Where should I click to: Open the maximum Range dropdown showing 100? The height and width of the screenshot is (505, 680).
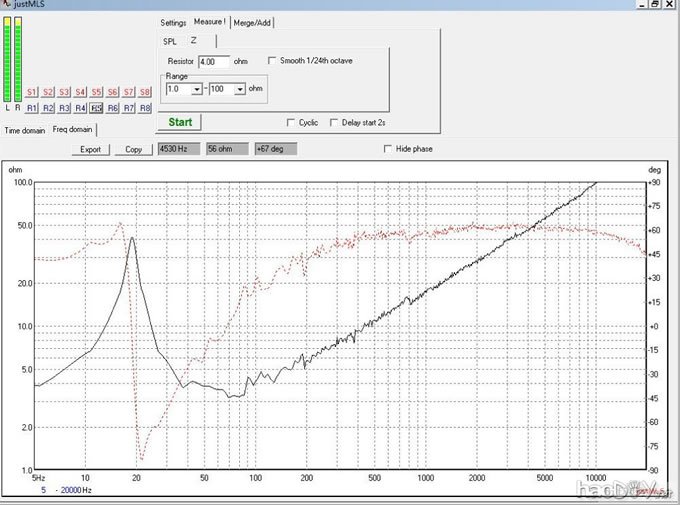[240, 89]
